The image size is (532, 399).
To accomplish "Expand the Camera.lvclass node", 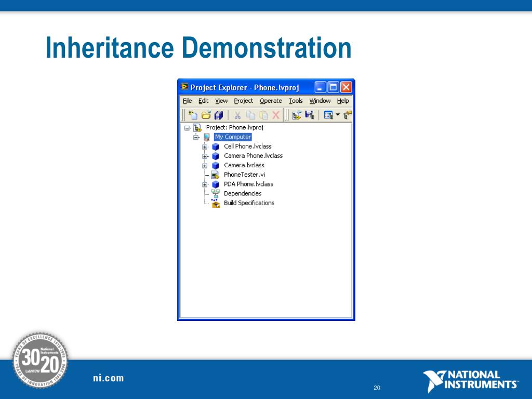I will pyautogui.click(x=205, y=166).
